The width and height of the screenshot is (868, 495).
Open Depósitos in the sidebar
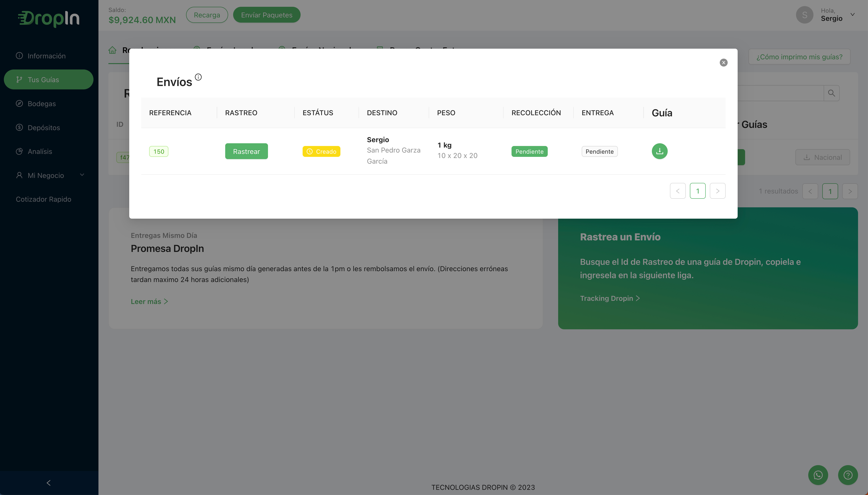point(43,127)
